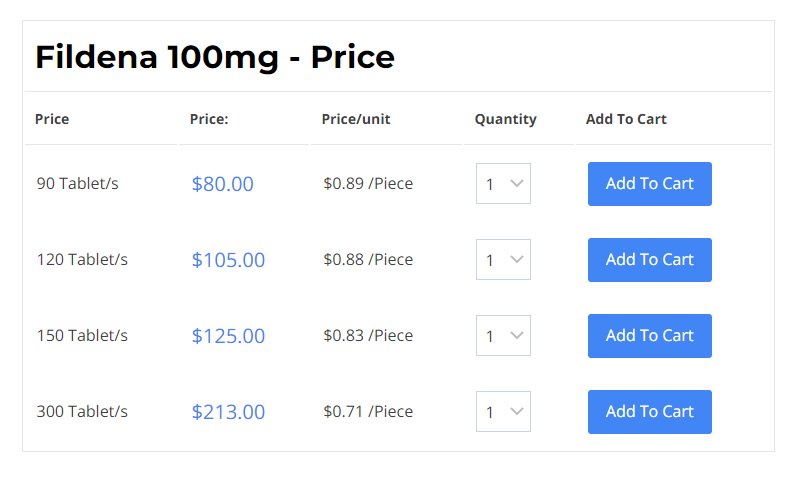This screenshot has width=810, height=488.
Task: Open quantity dropdown for 90 Tablet/s
Action: pyautogui.click(x=503, y=184)
